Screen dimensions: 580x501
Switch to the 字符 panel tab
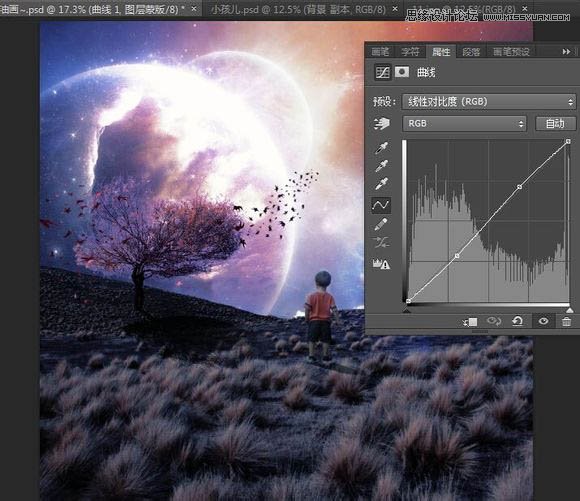411,52
